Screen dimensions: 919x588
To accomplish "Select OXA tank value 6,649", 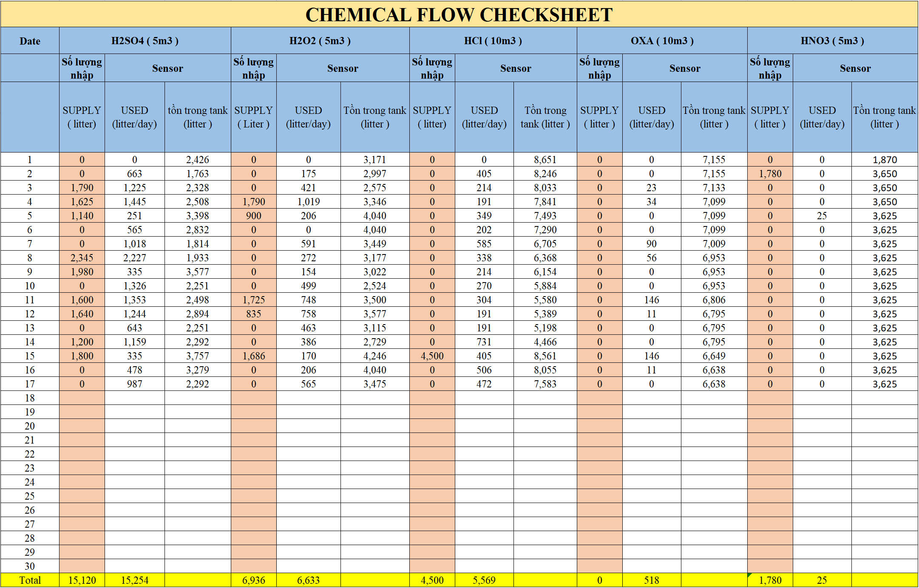I will 714,356.
